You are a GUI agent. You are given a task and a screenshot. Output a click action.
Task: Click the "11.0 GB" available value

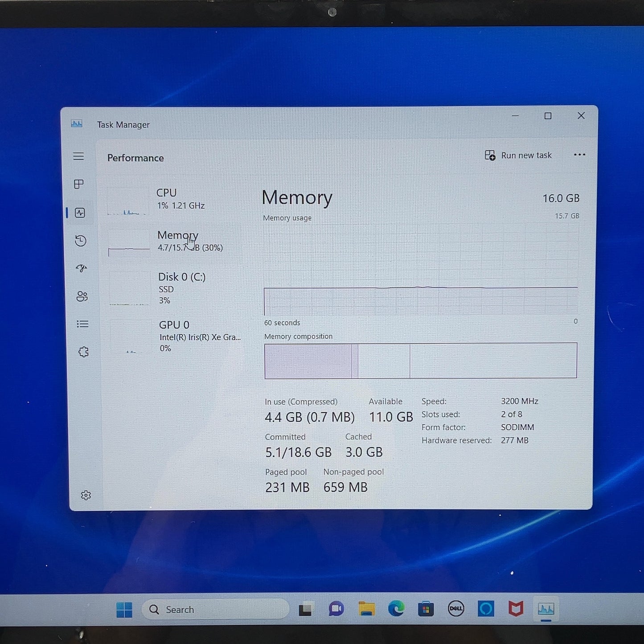tap(391, 417)
